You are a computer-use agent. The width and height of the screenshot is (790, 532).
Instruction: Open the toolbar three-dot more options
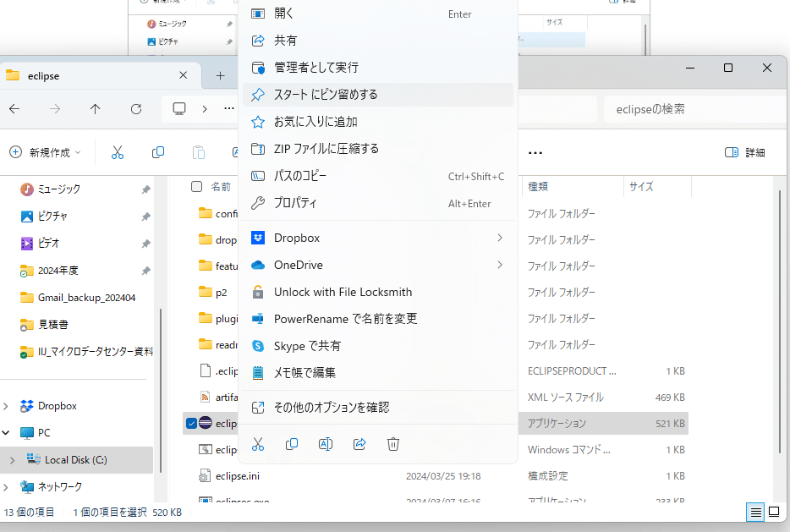point(535,152)
